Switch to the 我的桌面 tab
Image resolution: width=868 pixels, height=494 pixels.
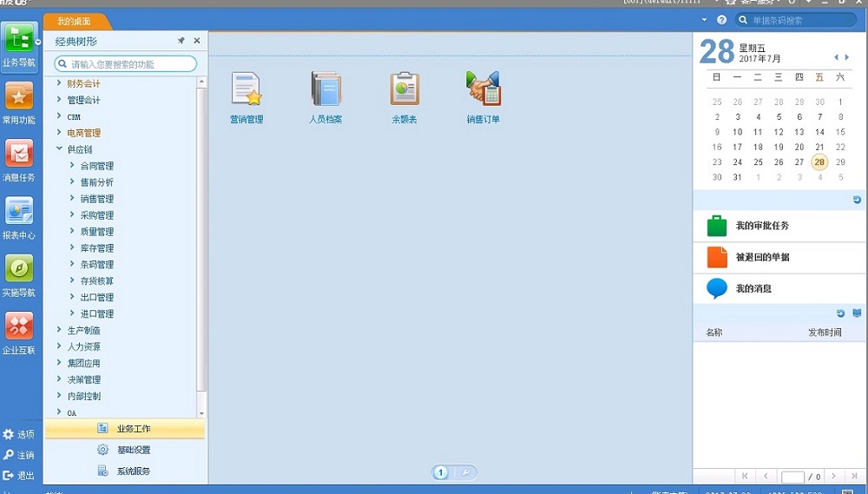click(79, 21)
